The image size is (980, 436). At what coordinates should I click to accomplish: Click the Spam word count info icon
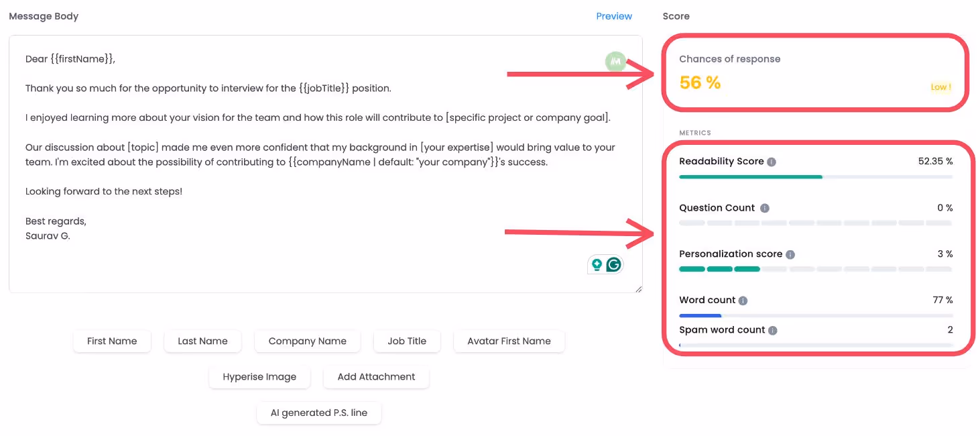pos(773,330)
